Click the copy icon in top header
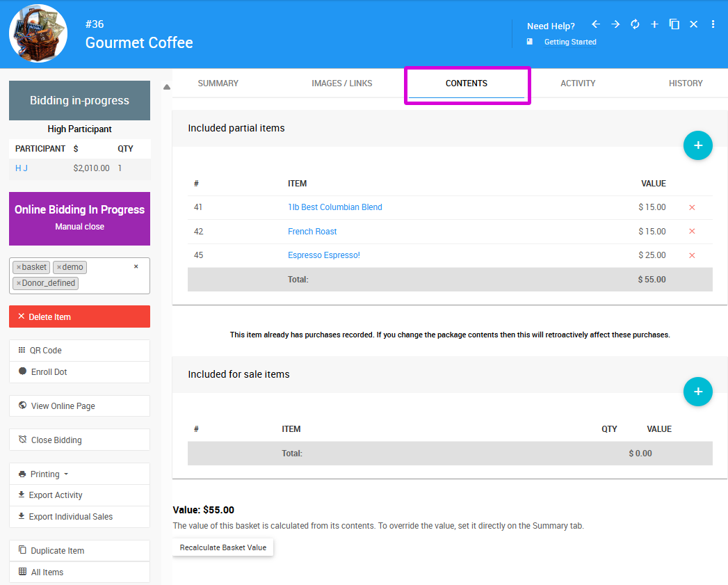The image size is (728, 585). [674, 24]
